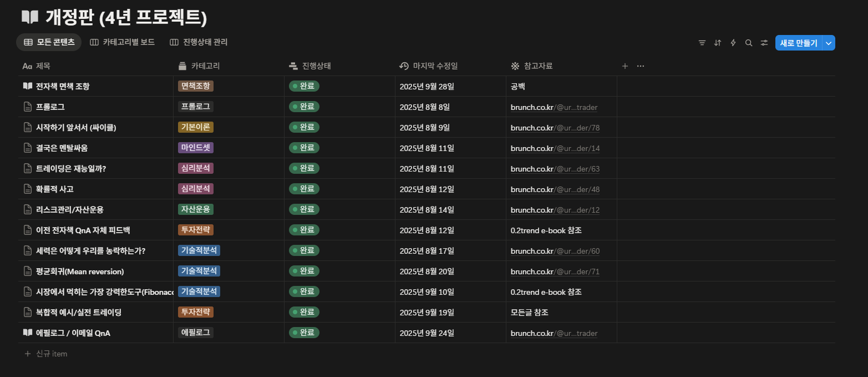Select the 모든 콘텐츠 view tab

point(49,42)
